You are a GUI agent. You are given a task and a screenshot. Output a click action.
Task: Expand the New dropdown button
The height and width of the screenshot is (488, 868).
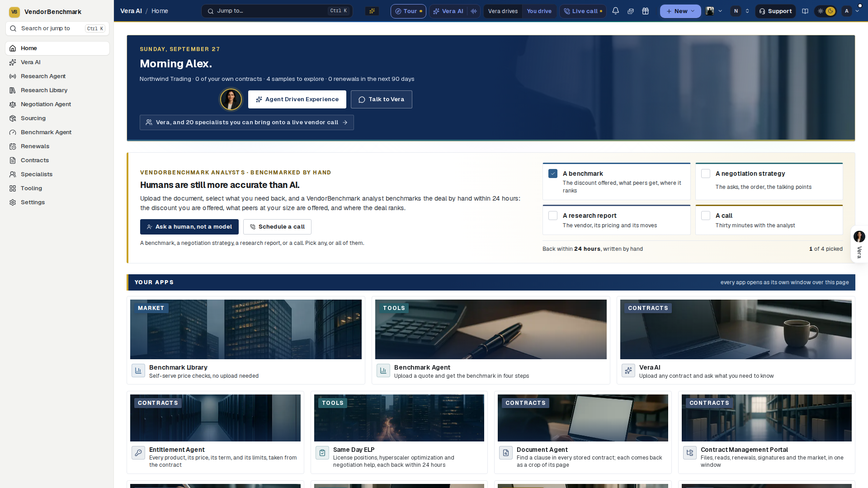click(x=680, y=11)
